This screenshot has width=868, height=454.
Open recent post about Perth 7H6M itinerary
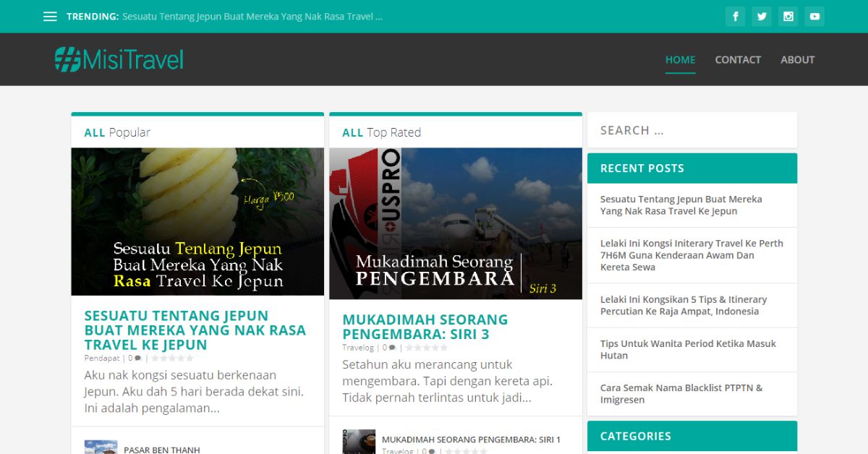click(x=692, y=255)
